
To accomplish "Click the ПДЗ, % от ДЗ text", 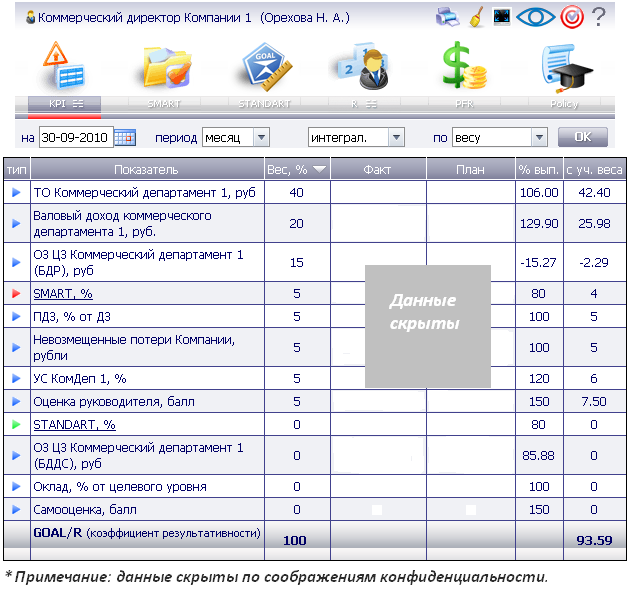I will coord(72,317).
